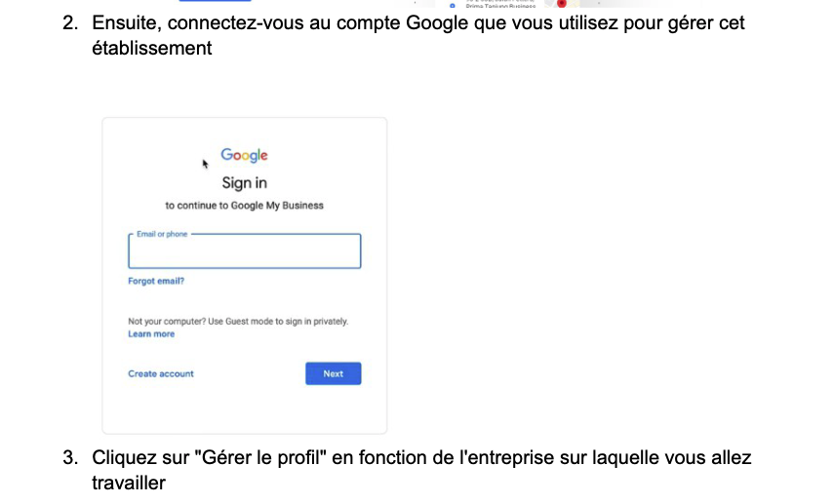Click the Create account link
This screenshot has width=834, height=504.
pos(161,373)
